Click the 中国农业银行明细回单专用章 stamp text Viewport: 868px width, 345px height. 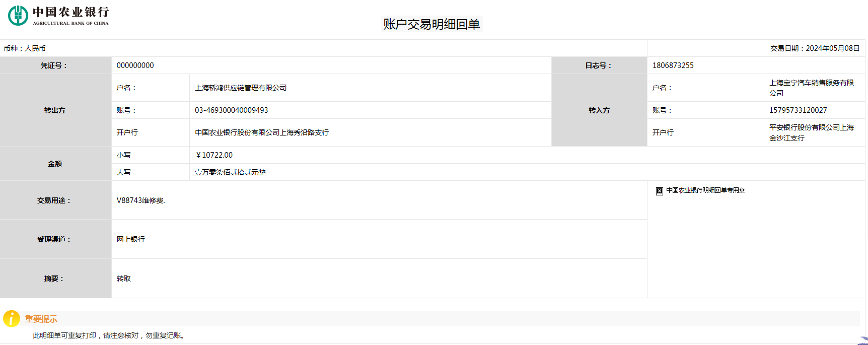pyautogui.click(x=705, y=190)
